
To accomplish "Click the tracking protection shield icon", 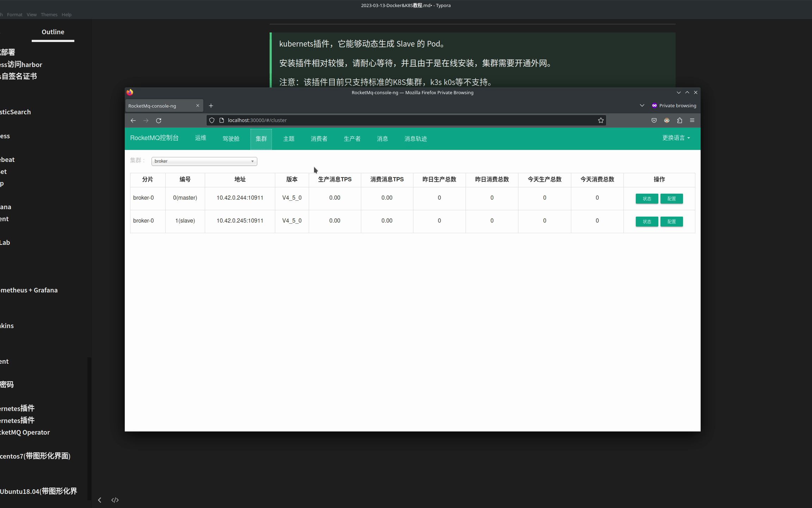I will [x=211, y=120].
